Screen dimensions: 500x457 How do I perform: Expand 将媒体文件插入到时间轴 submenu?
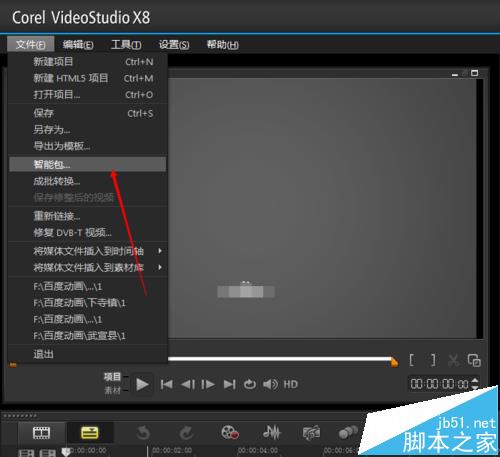pyautogui.click(x=87, y=251)
